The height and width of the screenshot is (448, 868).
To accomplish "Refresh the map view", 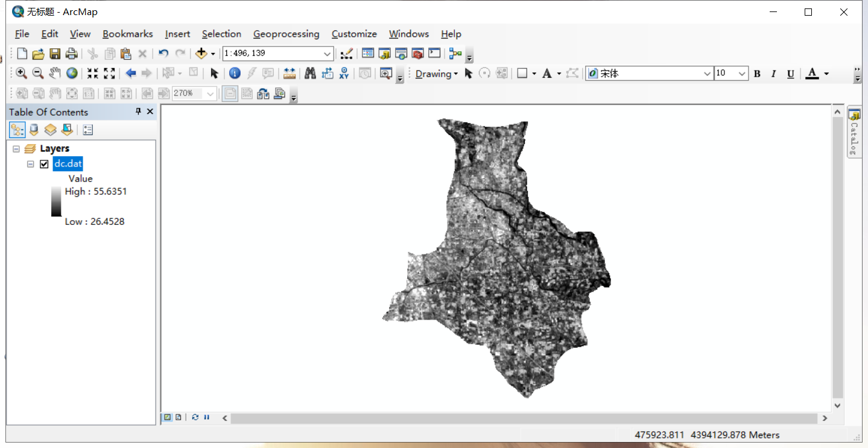I will (195, 417).
